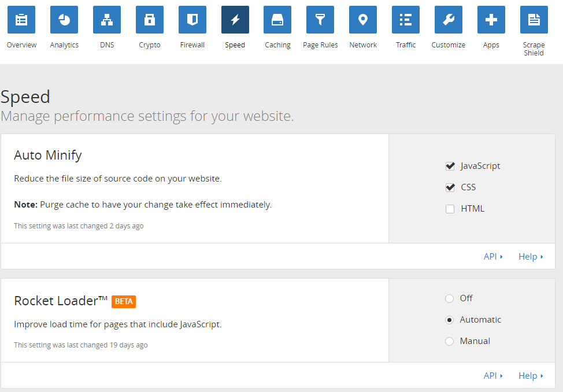Expand API details for Rocket Loader
Viewport: 563px width, 392px height.
tap(492, 376)
